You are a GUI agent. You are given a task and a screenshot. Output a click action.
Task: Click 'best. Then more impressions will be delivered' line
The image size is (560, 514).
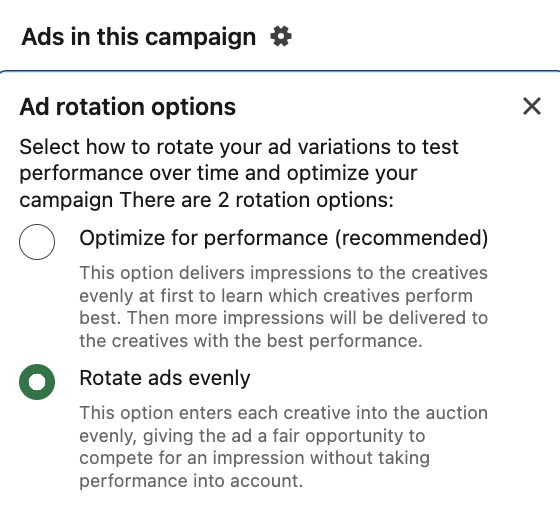284,318
